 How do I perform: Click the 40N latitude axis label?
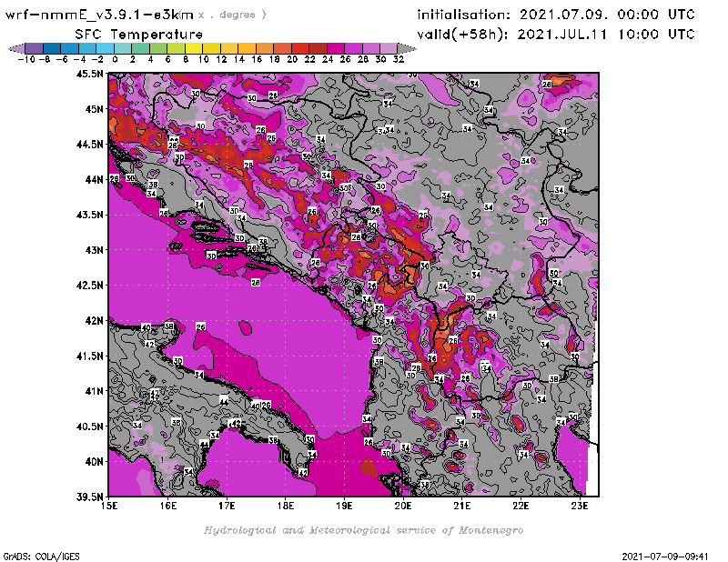94,462
